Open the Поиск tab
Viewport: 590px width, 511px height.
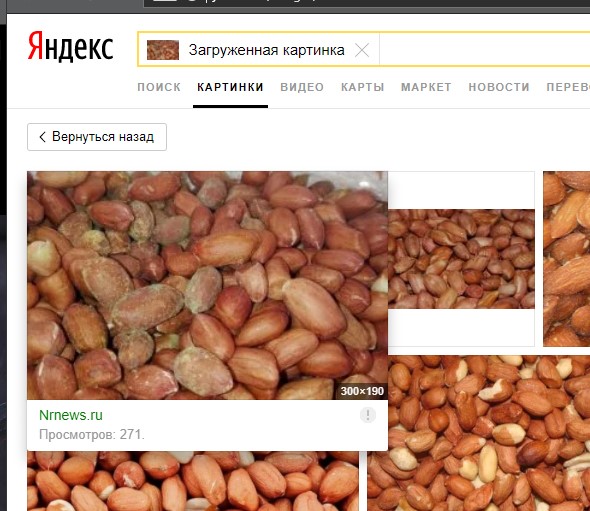(x=159, y=87)
